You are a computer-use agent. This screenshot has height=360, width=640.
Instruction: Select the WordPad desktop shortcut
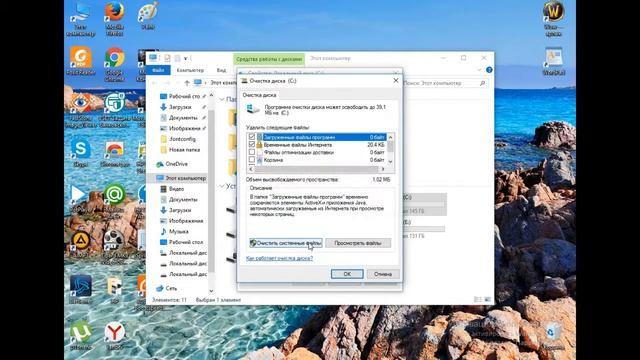[553, 61]
